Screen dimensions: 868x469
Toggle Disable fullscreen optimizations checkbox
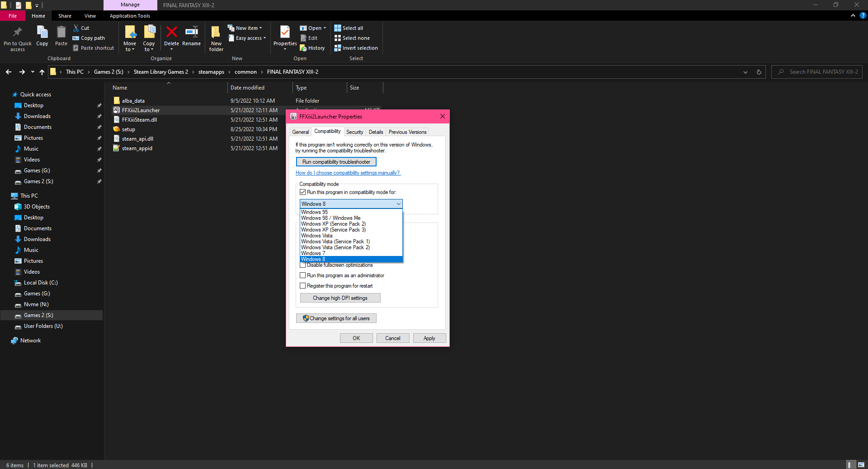(x=303, y=265)
